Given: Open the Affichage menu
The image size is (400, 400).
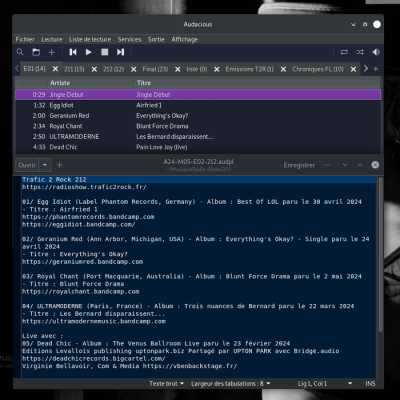Looking at the screenshot, I should [185, 39].
